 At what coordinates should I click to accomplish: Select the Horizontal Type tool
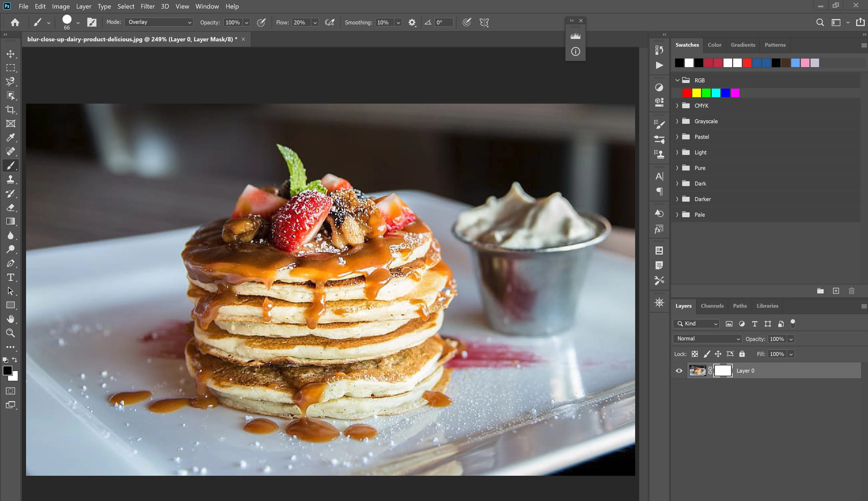10,277
